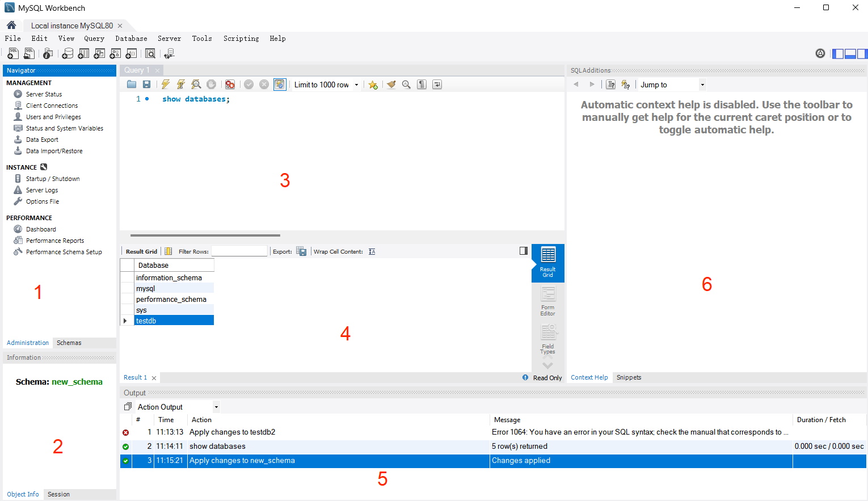Show more result view options chevron
The height and width of the screenshot is (501, 868).
coord(547,365)
